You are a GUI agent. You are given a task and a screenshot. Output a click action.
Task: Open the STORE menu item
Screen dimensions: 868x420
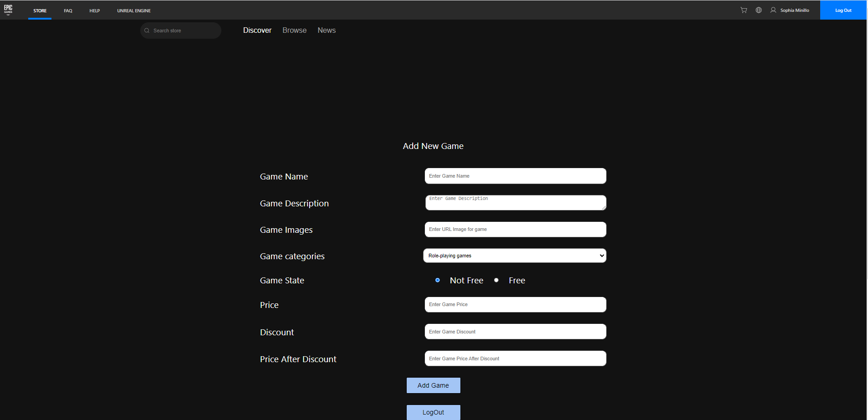[40, 10]
